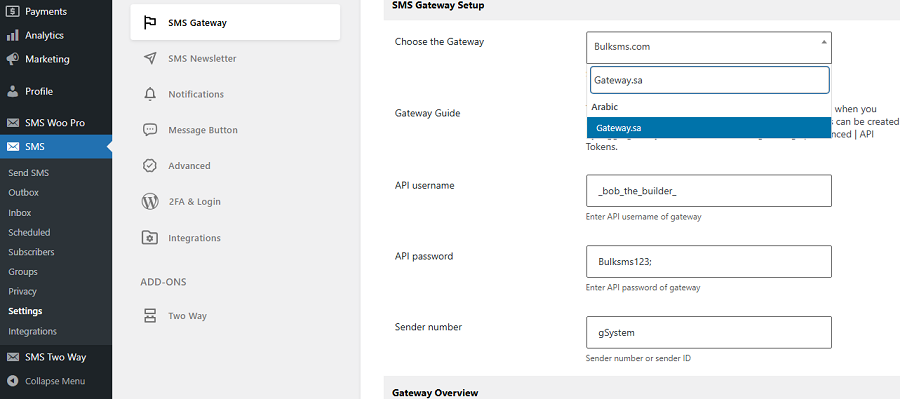Screen dimensions: 900x399
Task: Select the SMS Gateway settings tab
Action: pos(235,23)
